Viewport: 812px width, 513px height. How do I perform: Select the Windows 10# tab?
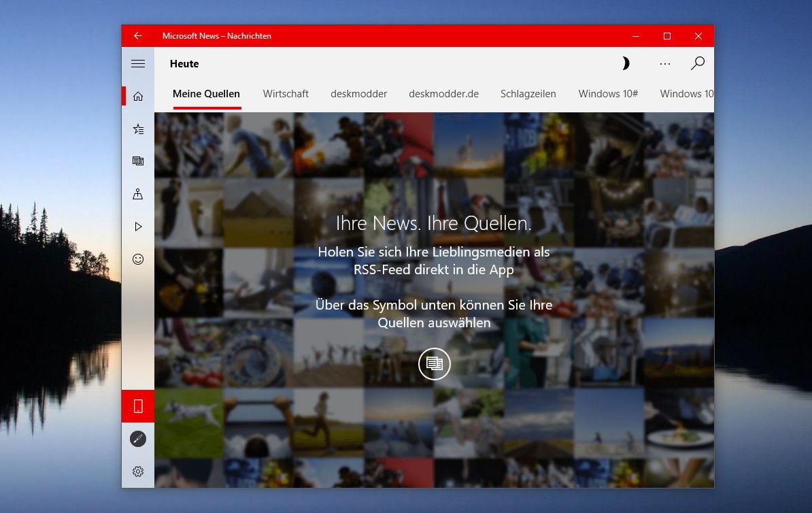tap(608, 94)
